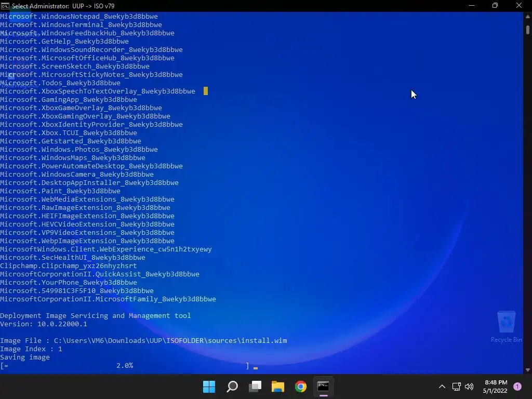Click the Image File install.wim path line

143,341
